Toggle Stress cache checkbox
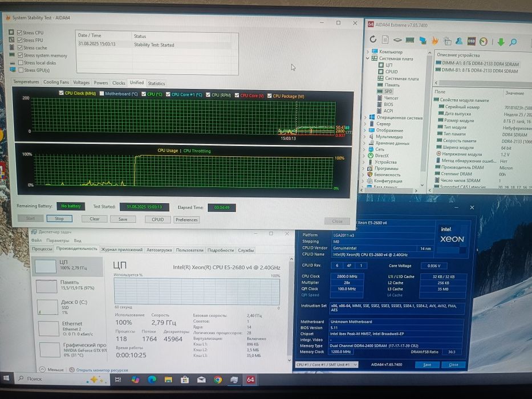 click(x=20, y=47)
